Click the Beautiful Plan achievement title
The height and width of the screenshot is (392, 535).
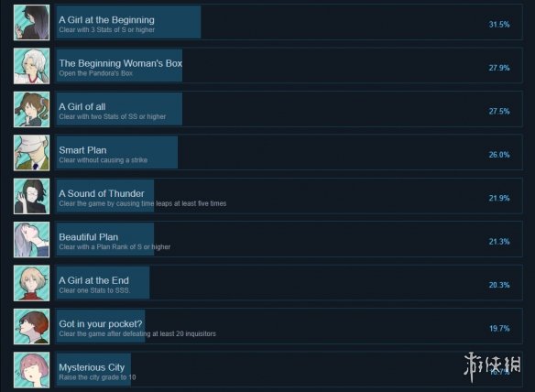pyautogui.click(x=88, y=237)
